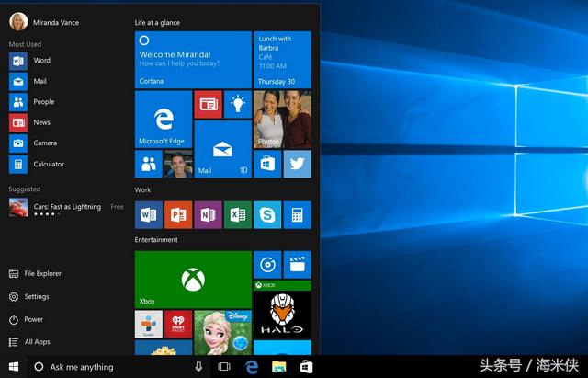Open File Explorer from Start menu

tap(35, 274)
